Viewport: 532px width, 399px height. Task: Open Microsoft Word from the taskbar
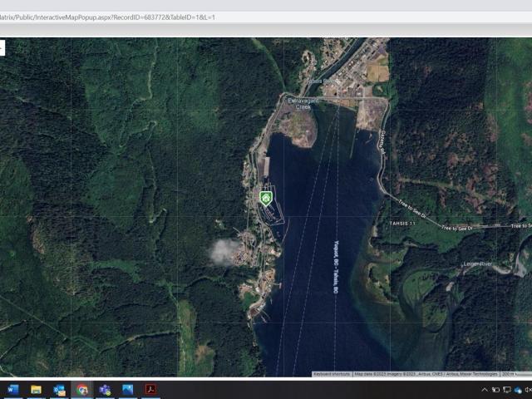(12, 389)
